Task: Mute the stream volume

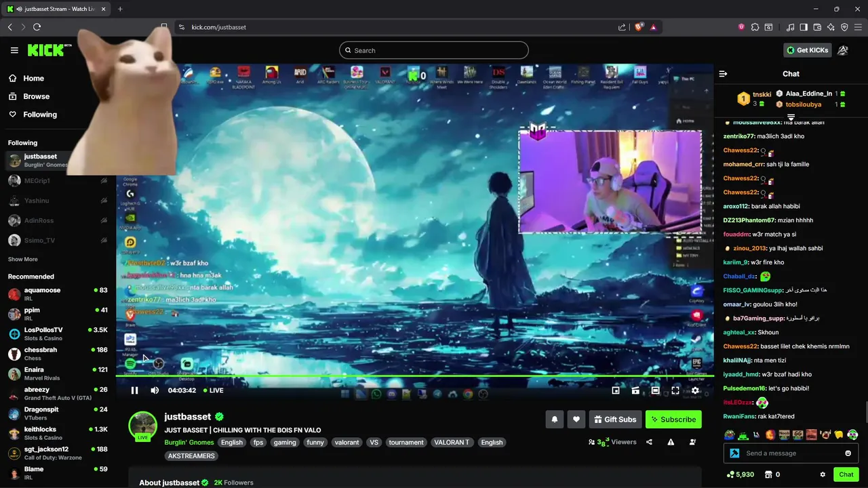Action: coord(155,390)
